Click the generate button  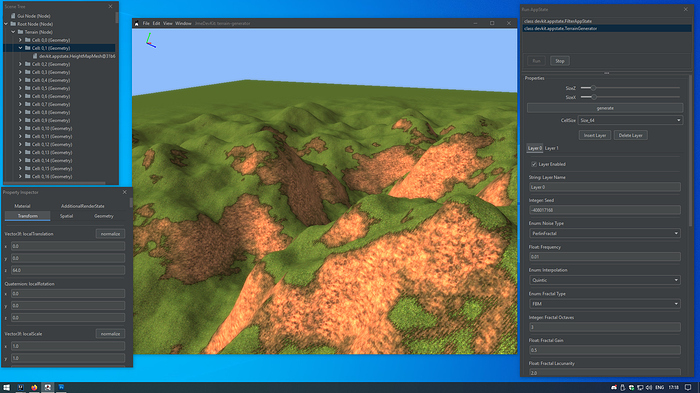click(605, 108)
